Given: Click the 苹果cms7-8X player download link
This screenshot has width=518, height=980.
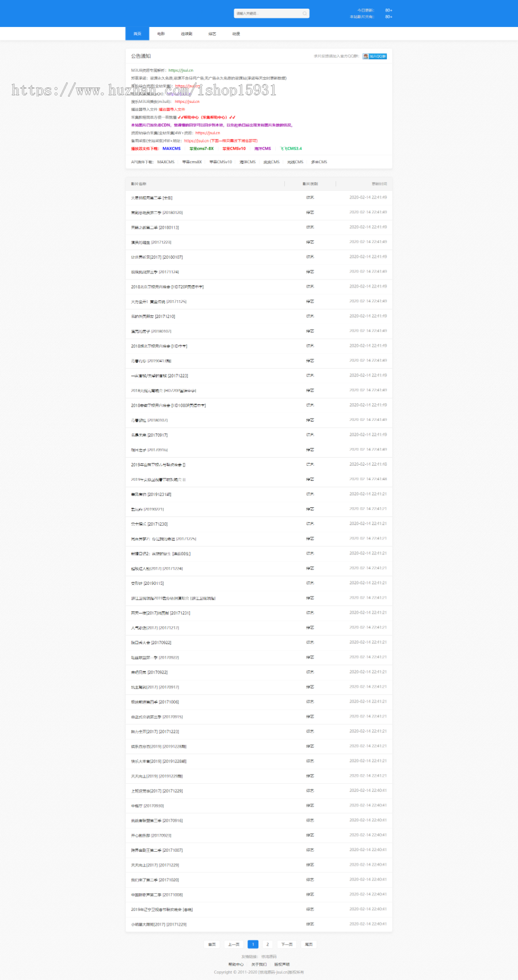Looking at the screenshot, I should (x=201, y=148).
